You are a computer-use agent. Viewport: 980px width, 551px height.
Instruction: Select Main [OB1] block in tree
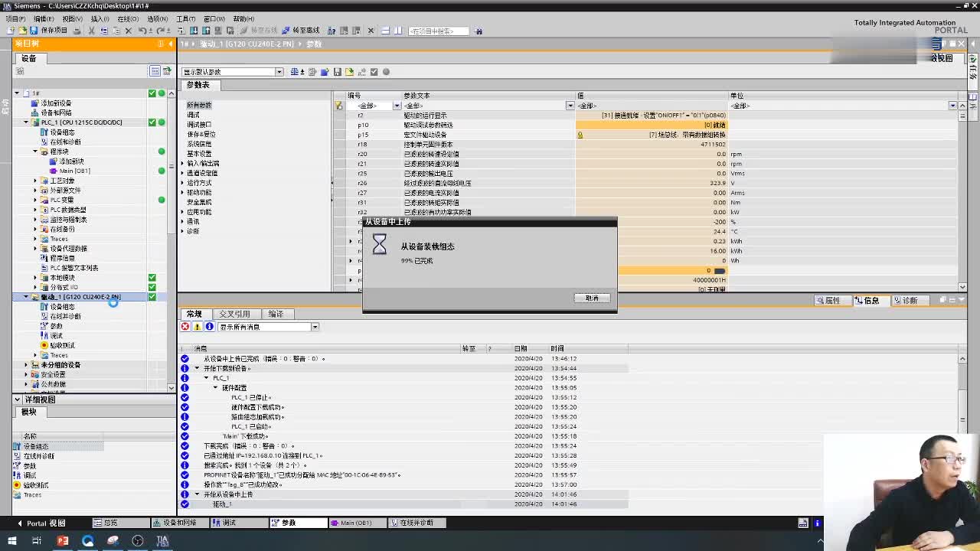pos(74,171)
